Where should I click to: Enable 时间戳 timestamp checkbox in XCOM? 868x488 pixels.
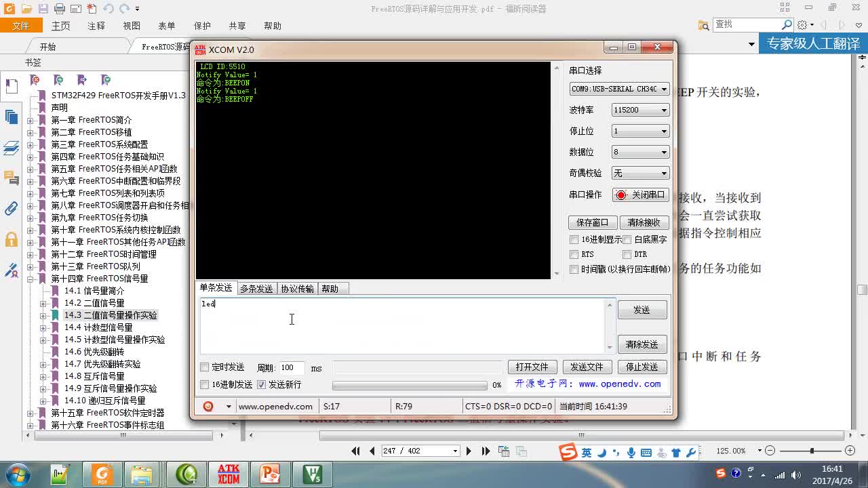(574, 269)
